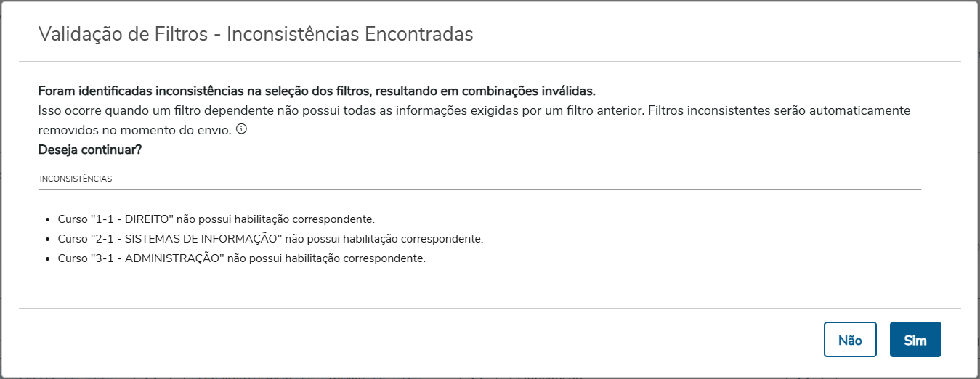Click the Sim button to continue
The width and height of the screenshot is (980, 379).
click(x=915, y=340)
